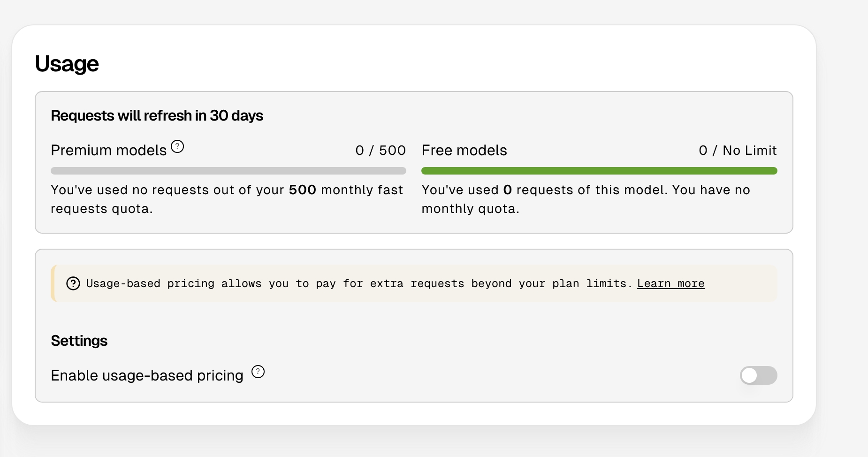Click the 0 / No Limit free counter
868x457 pixels.
pyautogui.click(x=738, y=150)
